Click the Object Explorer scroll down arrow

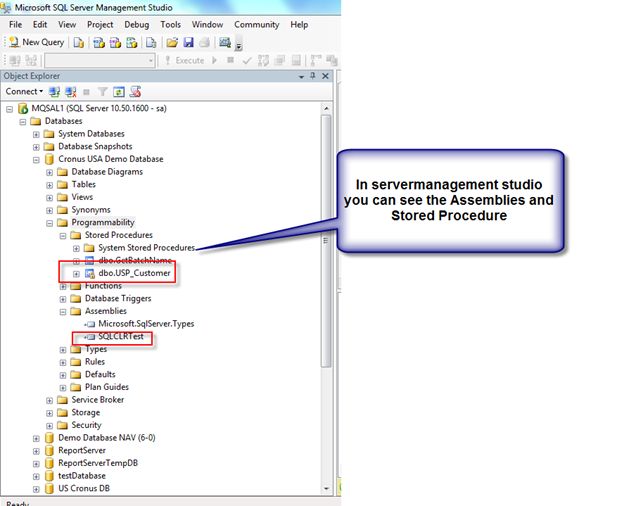(326, 488)
